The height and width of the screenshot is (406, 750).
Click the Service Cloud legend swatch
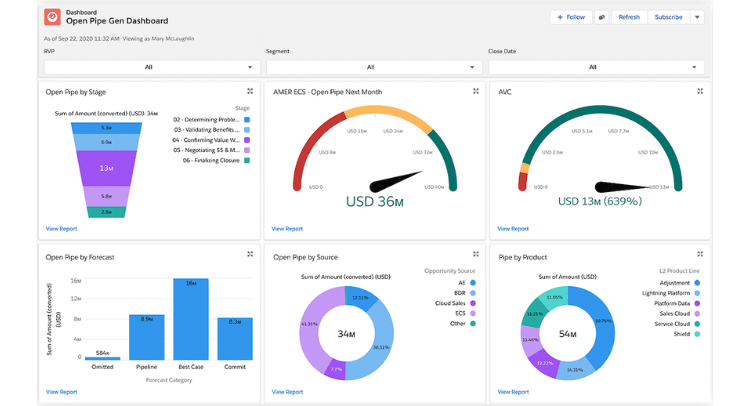pyautogui.click(x=697, y=324)
